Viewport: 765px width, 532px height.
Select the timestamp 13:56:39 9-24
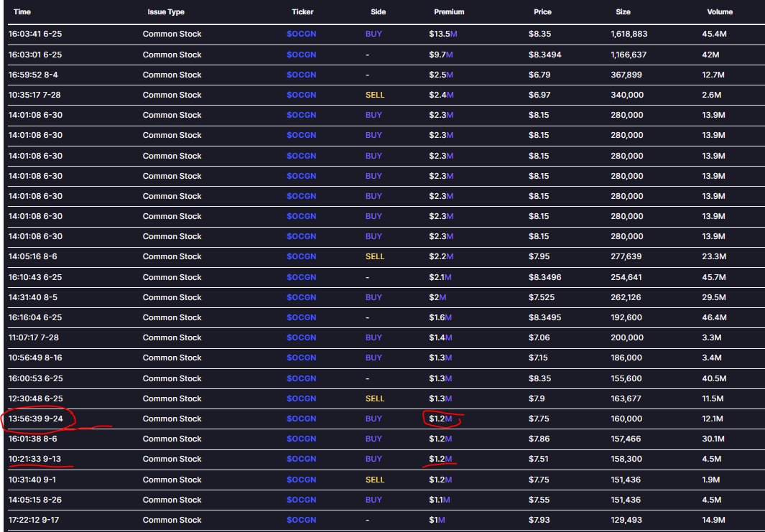pyautogui.click(x=36, y=419)
